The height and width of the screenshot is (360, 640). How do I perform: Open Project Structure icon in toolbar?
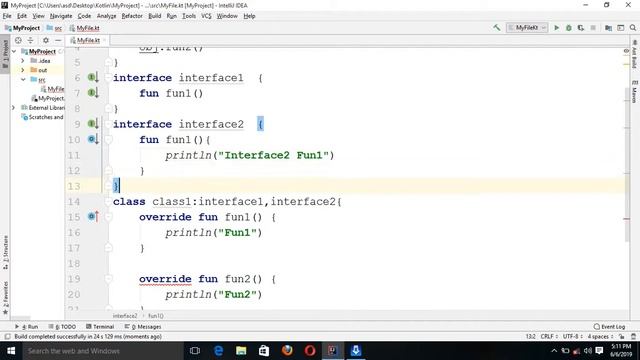608,28
